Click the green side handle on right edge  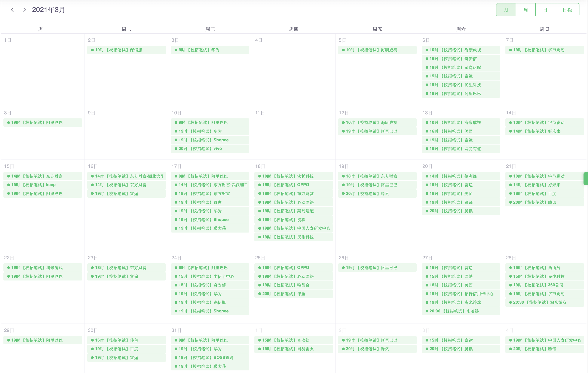586,179
